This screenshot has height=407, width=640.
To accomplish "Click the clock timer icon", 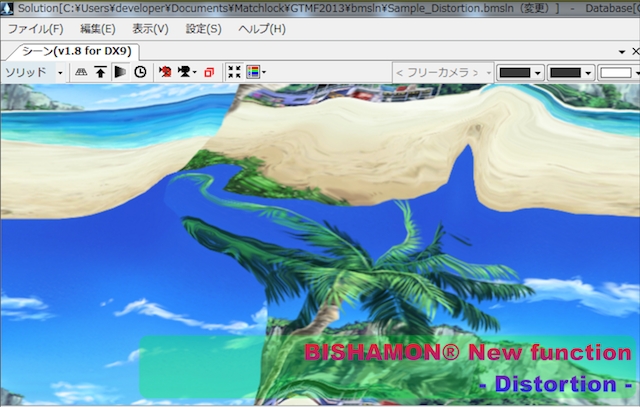I will (140, 72).
